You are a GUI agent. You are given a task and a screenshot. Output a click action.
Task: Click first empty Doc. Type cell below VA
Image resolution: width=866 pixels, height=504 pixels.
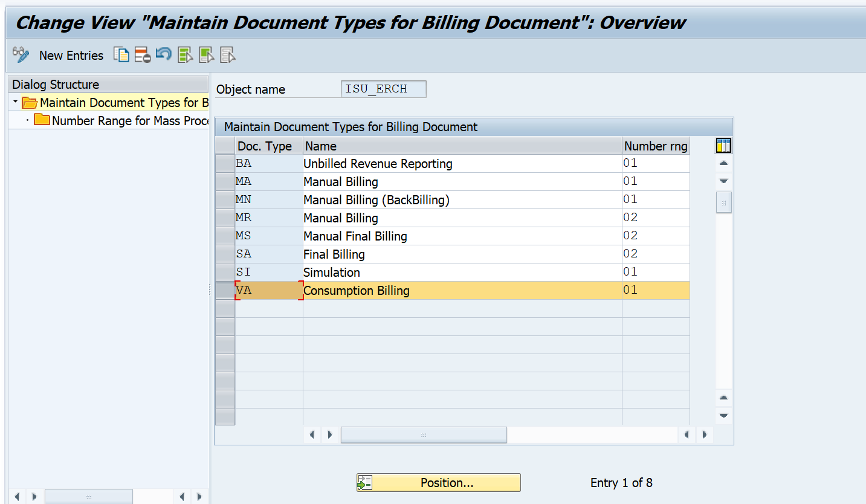[269, 309]
